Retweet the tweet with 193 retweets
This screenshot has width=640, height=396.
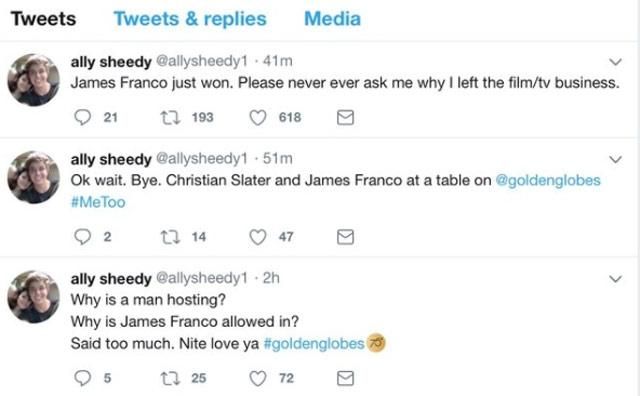click(x=170, y=118)
